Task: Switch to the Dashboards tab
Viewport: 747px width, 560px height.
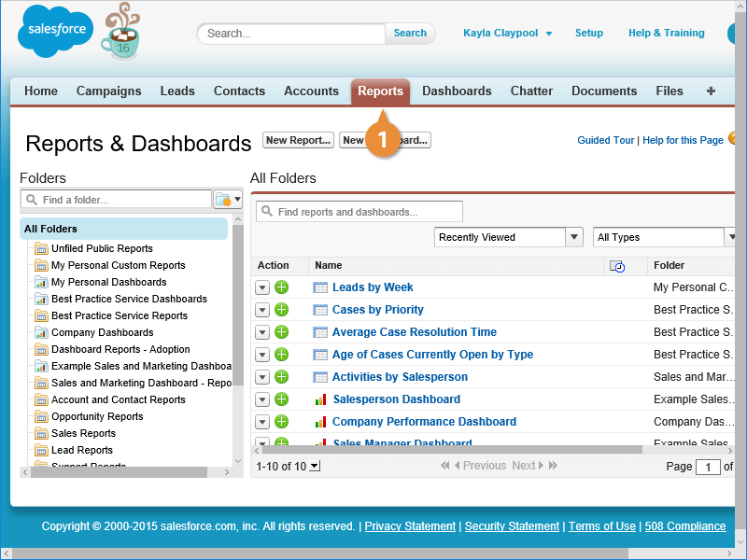Action: click(x=457, y=91)
